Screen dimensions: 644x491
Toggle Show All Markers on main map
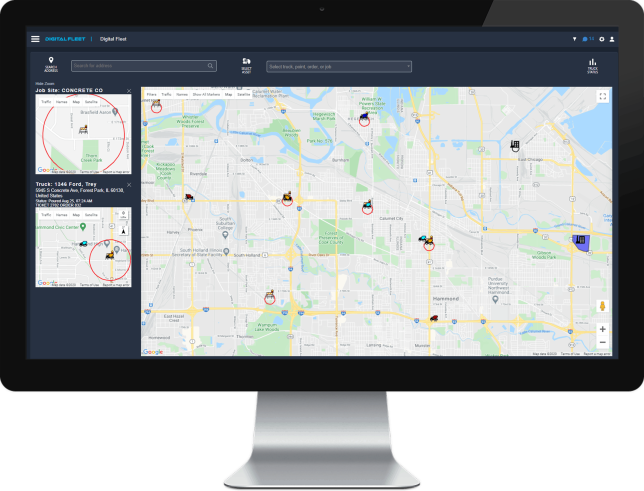coord(203,94)
